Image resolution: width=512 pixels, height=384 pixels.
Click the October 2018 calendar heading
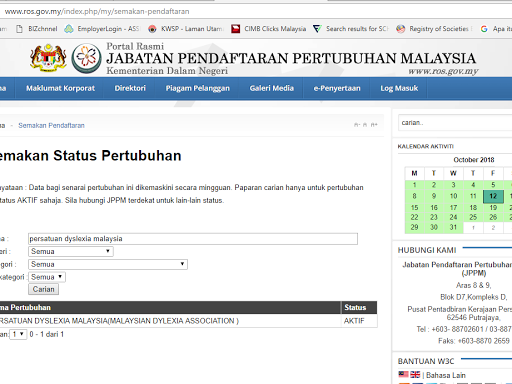click(474, 160)
